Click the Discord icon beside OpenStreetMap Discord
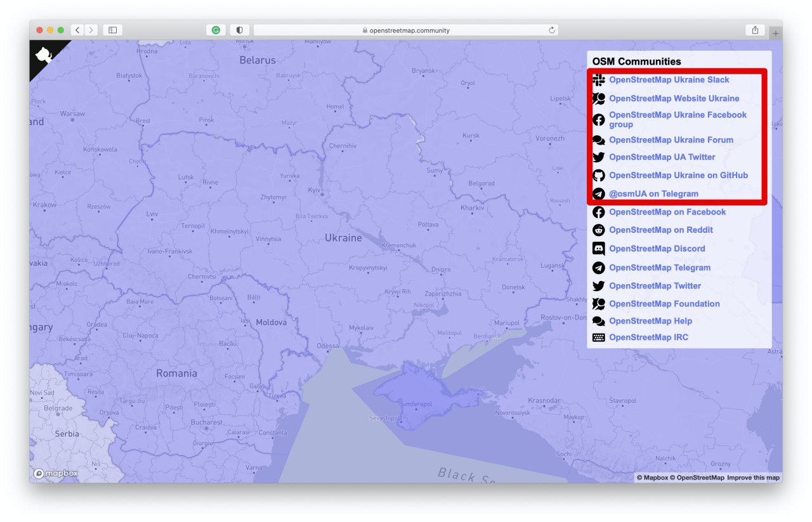The image size is (812, 522). pyautogui.click(x=598, y=249)
